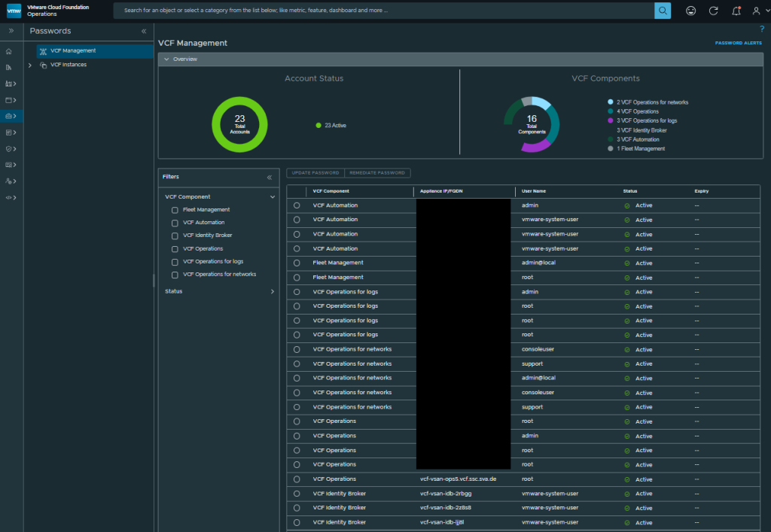771x532 pixels.
Task: Open the notifications bell
Action: coord(736,11)
